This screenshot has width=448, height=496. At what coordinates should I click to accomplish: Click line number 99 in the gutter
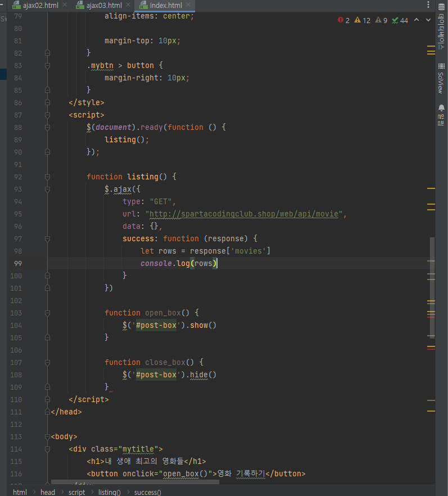(x=17, y=264)
